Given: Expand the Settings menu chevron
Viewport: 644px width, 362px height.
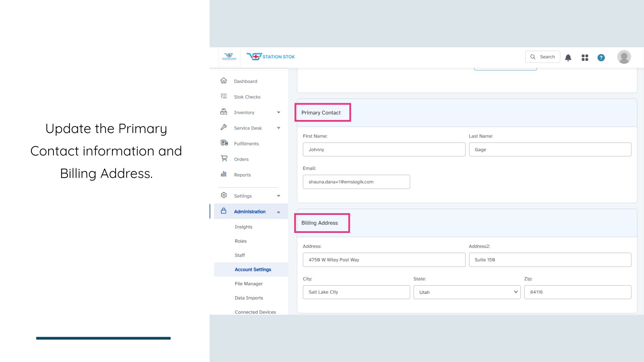Looking at the screenshot, I should 278,196.
